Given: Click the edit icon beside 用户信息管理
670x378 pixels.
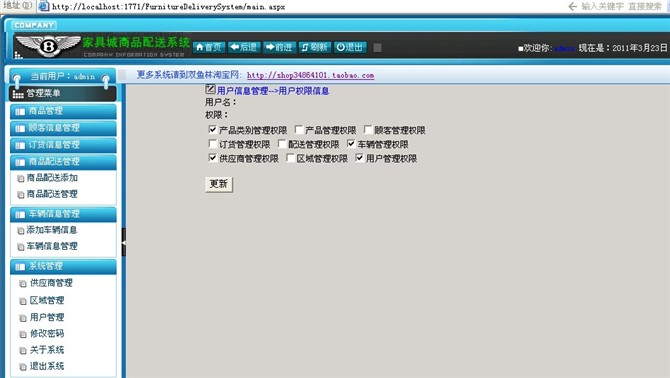Looking at the screenshot, I should [x=210, y=89].
